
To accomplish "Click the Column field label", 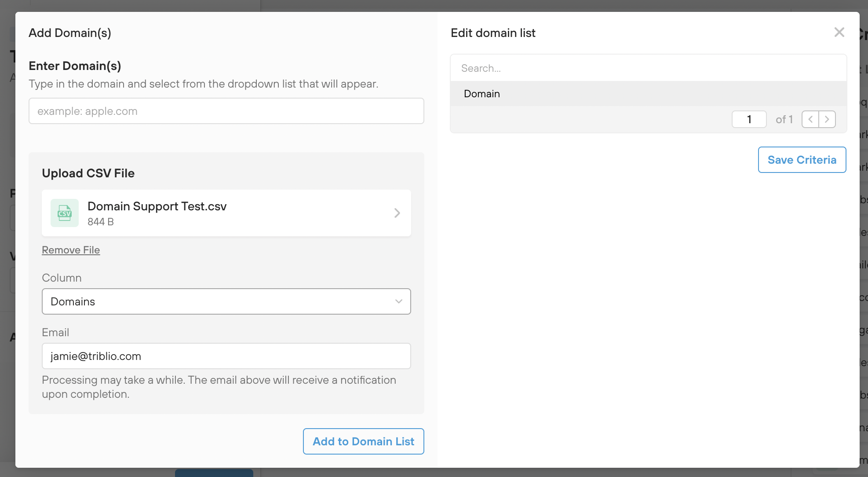I will tap(62, 278).
